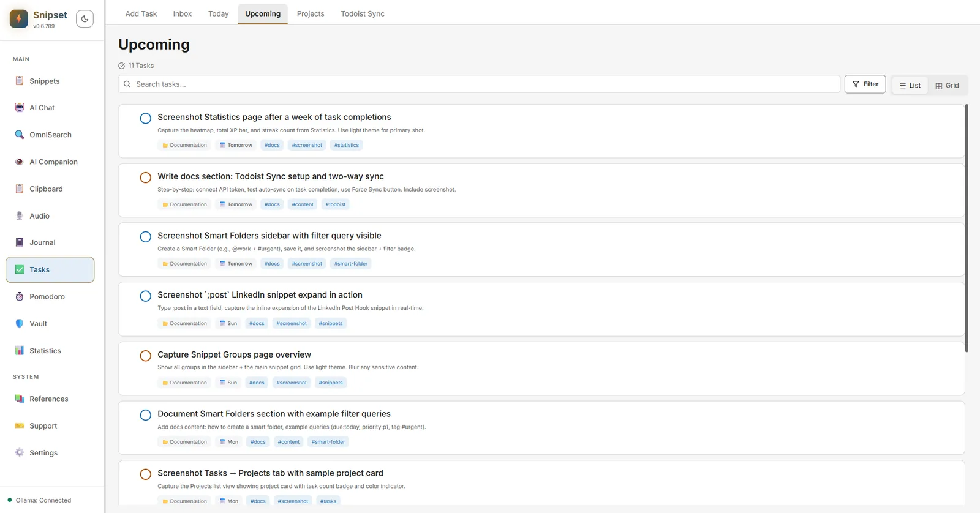Image resolution: width=980 pixels, height=513 pixels.
Task: Mark the 'LinkedIn snippet expand' task done
Action: [145, 296]
